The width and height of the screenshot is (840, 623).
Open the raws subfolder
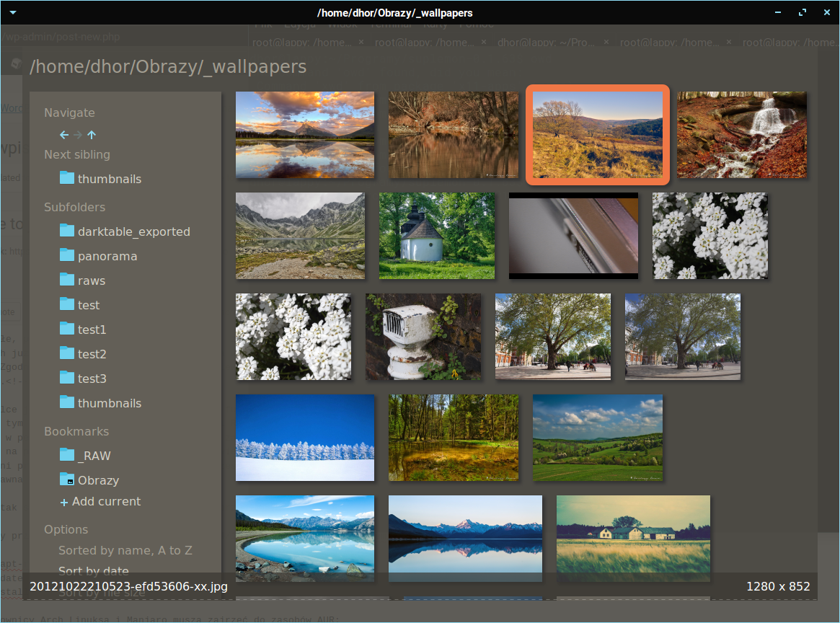(x=82, y=280)
